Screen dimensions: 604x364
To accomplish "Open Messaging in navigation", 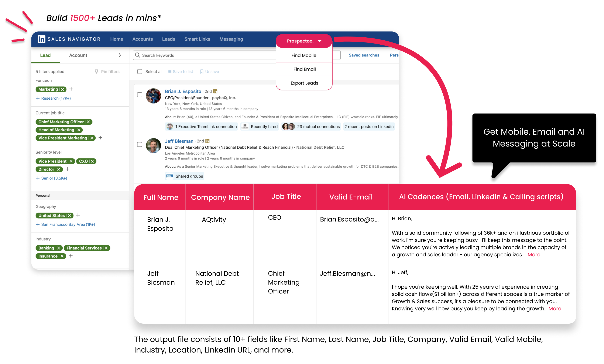I will (x=231, y=39).
